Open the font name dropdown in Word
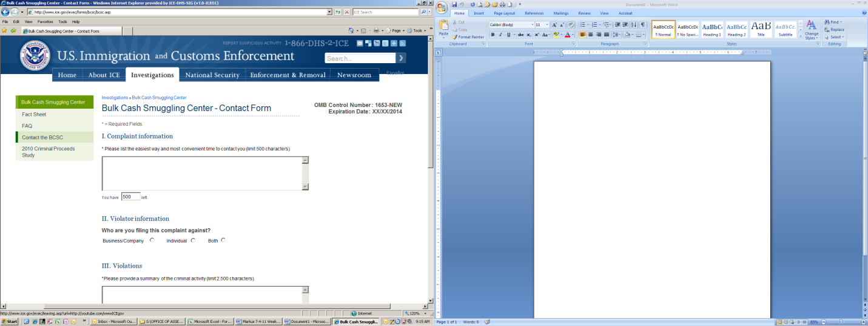The width and height of the screenshot is (868, 326). tap(532, 25)
